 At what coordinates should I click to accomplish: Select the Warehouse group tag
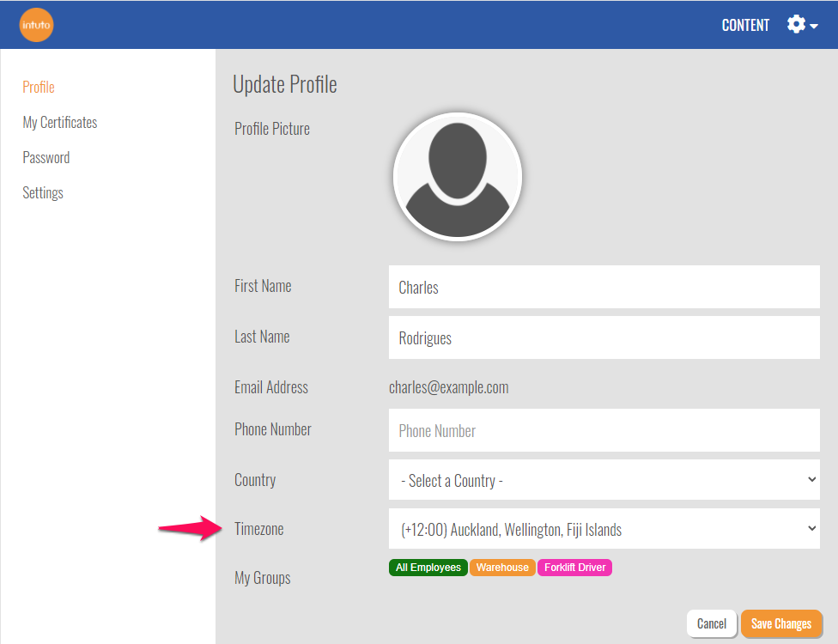(502, 568)
